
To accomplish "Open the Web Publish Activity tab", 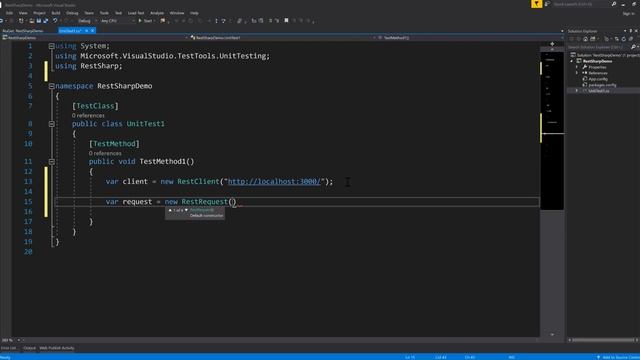I will tap(57, 348).
